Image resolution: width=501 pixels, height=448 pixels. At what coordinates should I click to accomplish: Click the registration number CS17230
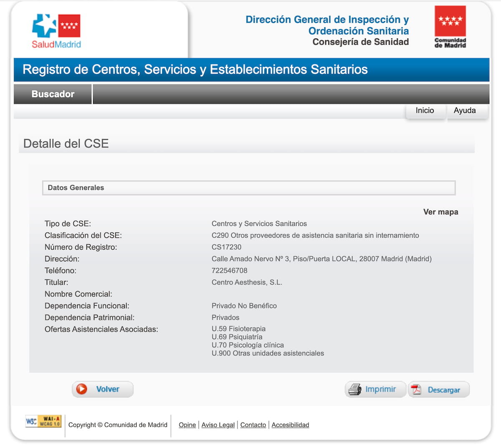point(226,247)
